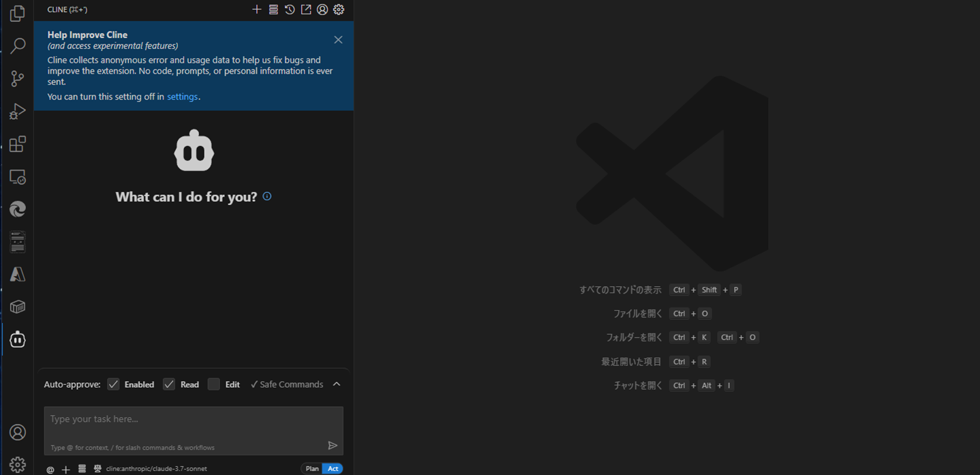Viewport: 980px width, 475px height.
Task: Open Cline settings gear in panel header
Action: [x=339, y=10]
